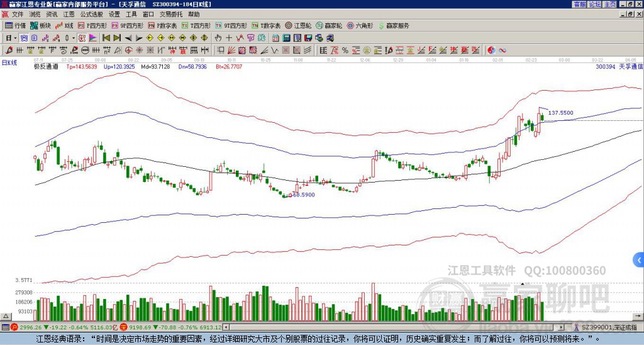Click the 权 adjust-rights toggle icon
This screenshot has width=644, height=345.
click(82, 38)
